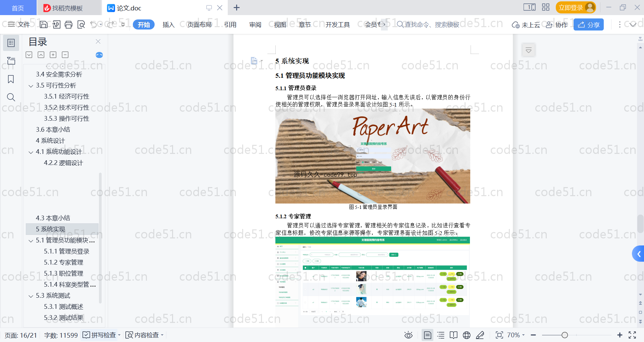Open a new tab with plus button
Viewport: 644px width, 342px height.
pos(236,7)
